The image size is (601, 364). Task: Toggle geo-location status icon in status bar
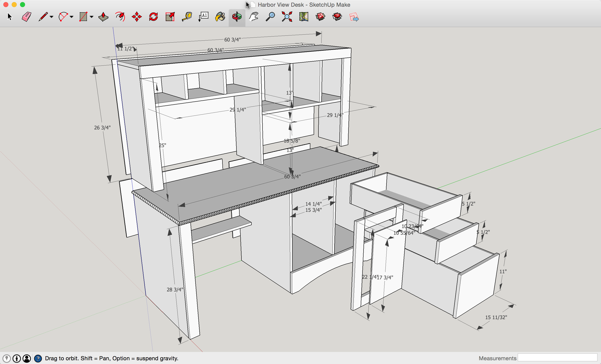pos(7,358)
